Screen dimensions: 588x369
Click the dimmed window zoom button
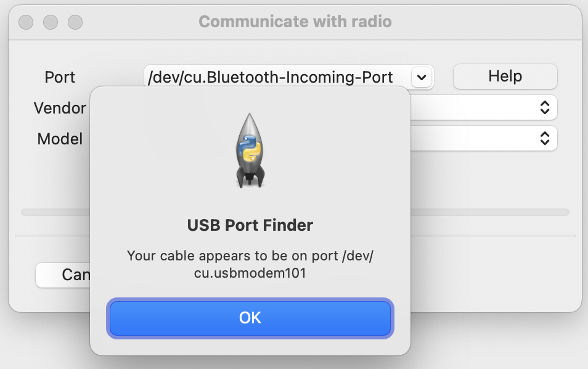(75, 22)
